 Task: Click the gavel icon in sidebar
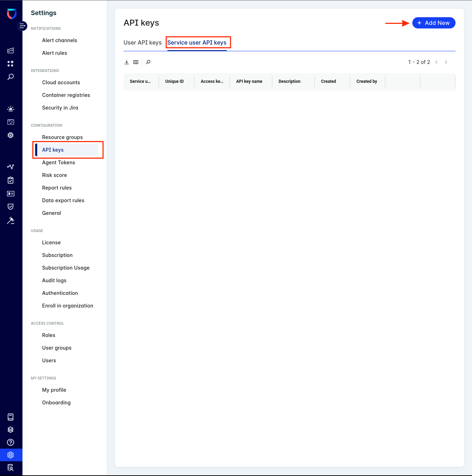[11, 220]
